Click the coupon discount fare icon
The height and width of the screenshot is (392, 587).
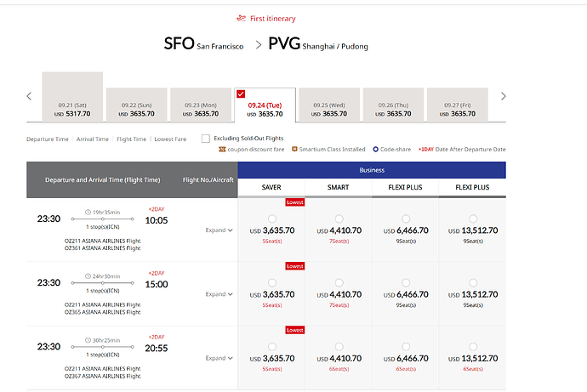coord(222,150)
